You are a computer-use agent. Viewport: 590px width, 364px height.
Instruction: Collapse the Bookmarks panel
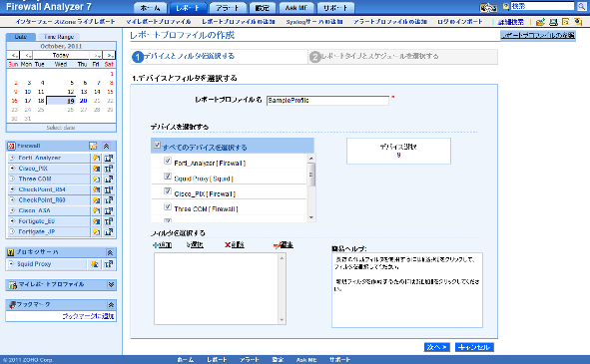point(111,305)
